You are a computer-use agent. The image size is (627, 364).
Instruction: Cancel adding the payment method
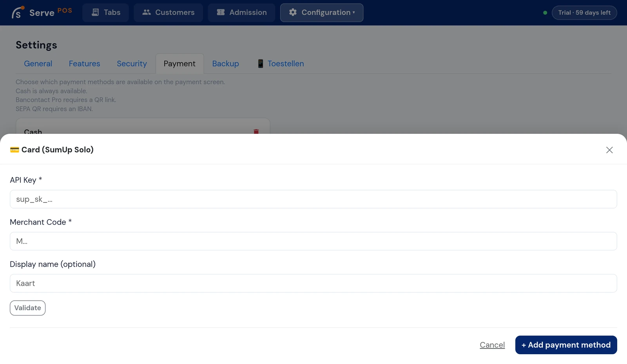(x=492, y=345)
